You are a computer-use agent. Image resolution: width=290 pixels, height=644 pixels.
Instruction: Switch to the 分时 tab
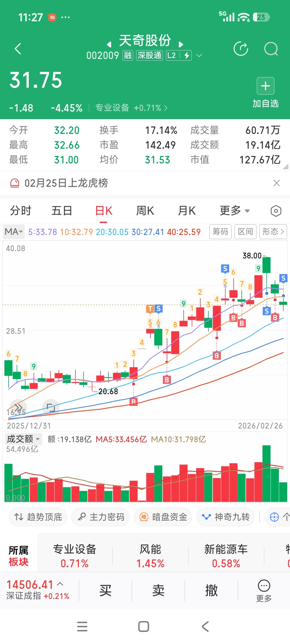click(21, 211)
